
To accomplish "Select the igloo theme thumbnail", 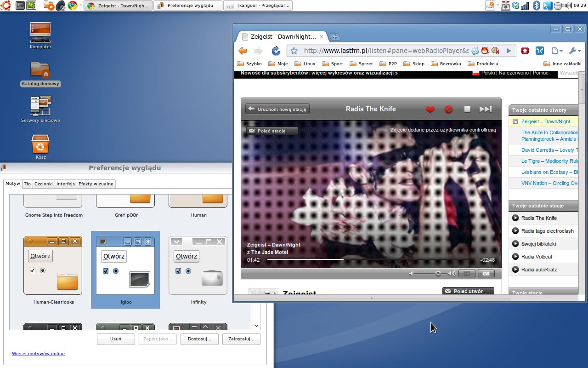I will [125, 270].
